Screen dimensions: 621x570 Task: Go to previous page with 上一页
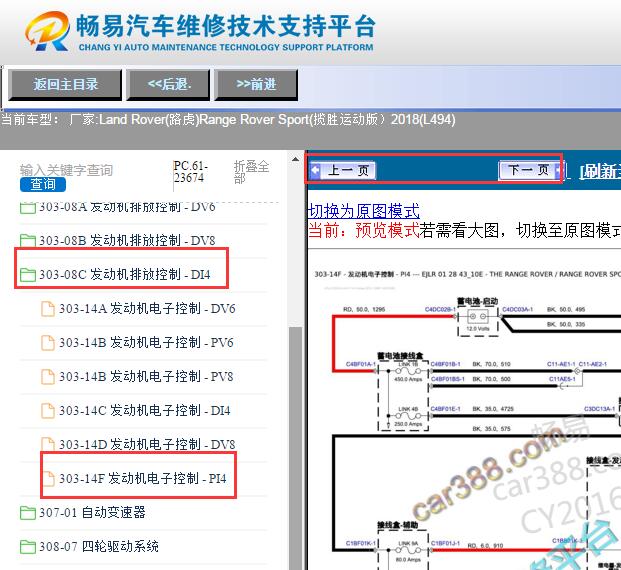pyautogui.click(x=342, y=171)
